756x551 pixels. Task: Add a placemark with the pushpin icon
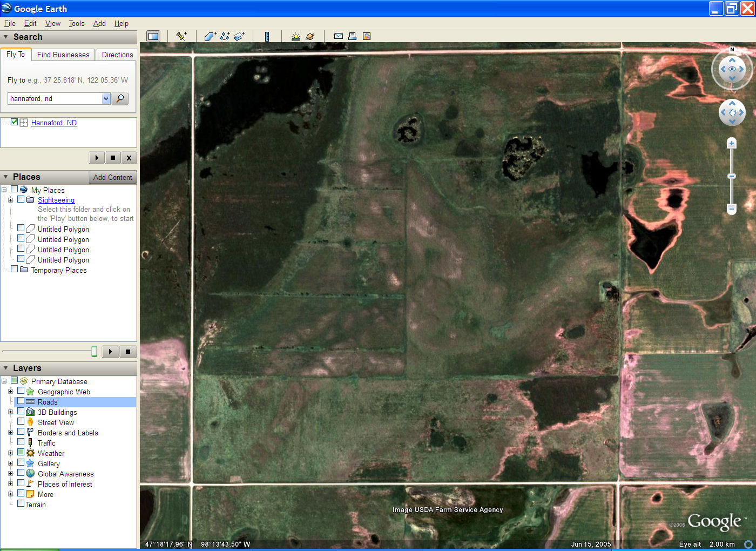[x=181, y=36]
